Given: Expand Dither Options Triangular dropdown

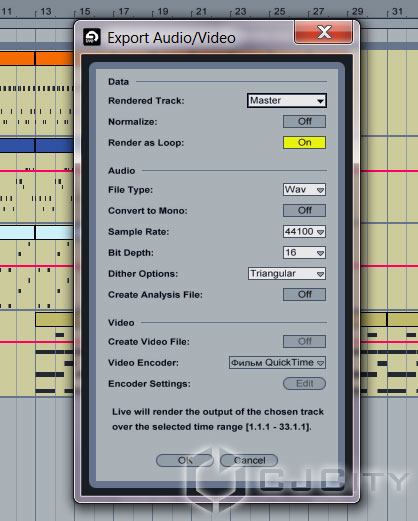Looking at the screenshot, I should pyautogui.click(x=287, y=273).
